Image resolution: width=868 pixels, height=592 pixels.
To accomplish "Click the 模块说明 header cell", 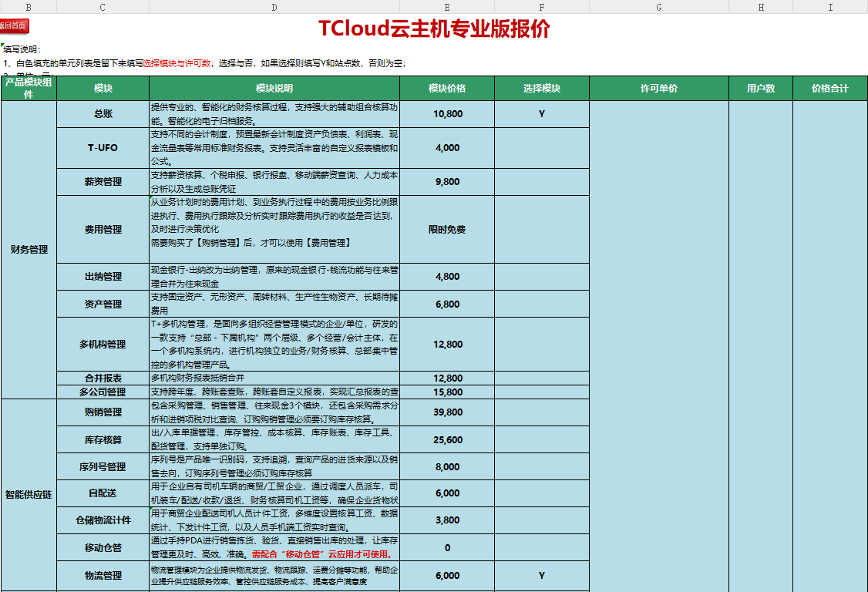I will coord(274,89).
